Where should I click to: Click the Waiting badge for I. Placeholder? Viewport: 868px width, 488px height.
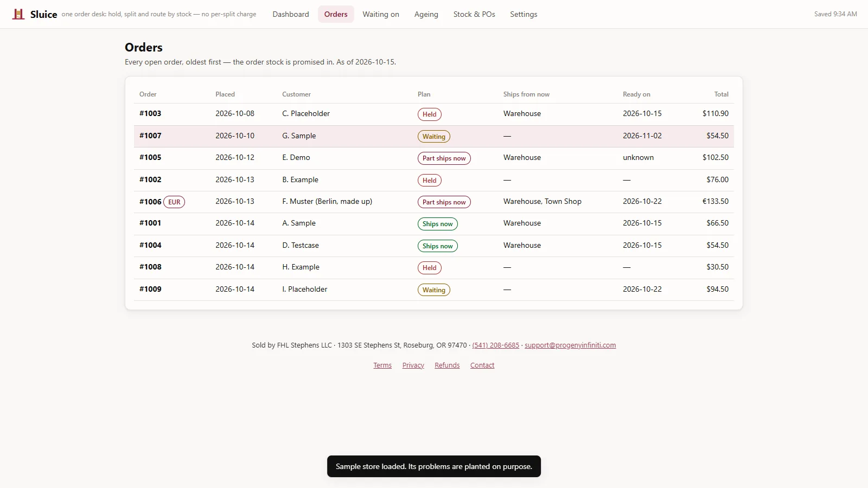click(x=434, y=290)
